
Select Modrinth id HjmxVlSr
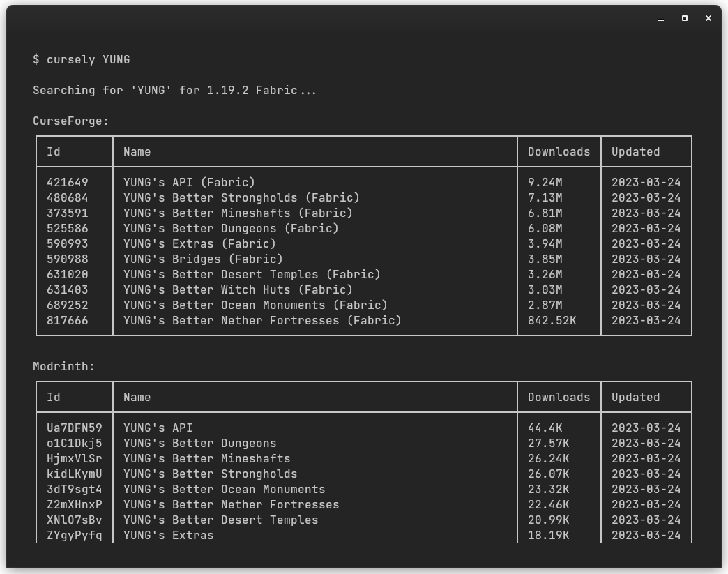pos(75,458)
